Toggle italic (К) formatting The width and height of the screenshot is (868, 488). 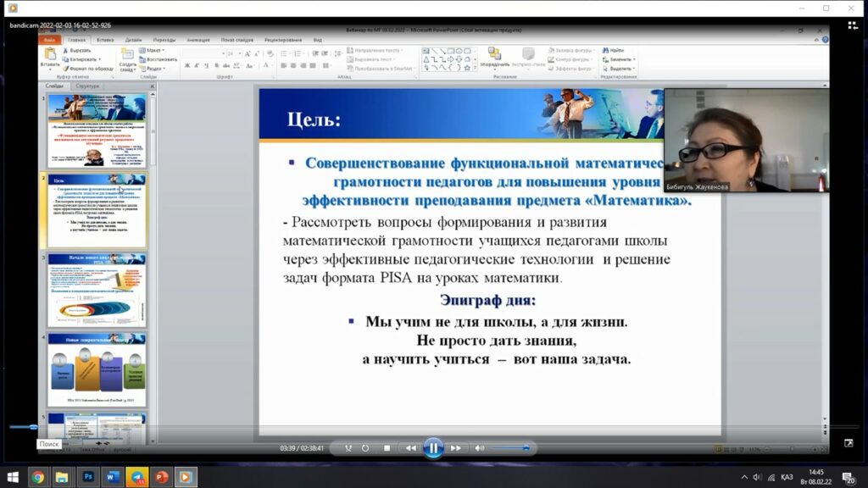tap(197, 66)
